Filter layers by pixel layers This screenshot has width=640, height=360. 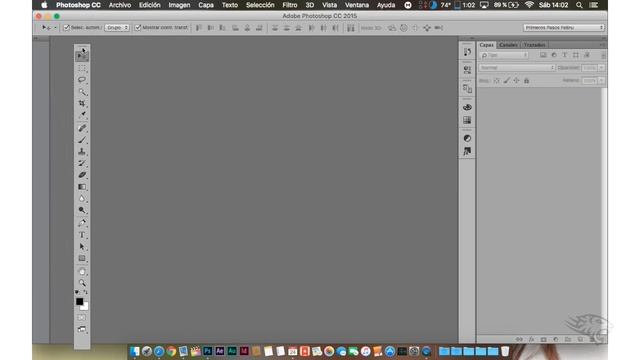(543, 55)
